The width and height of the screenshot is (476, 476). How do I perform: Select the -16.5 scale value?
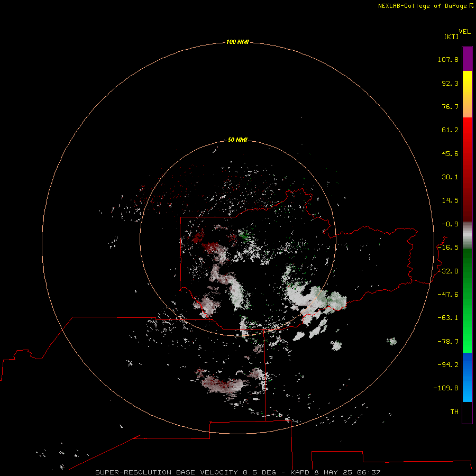[x=448, y=248]
